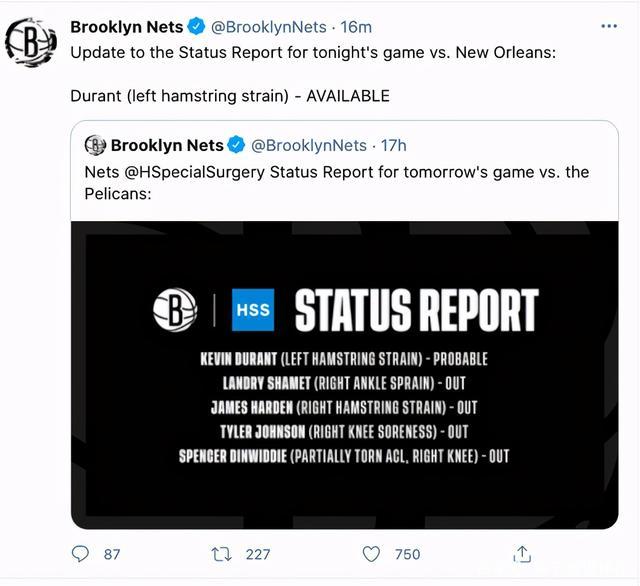The width and height of the screenshot is (640, 586).
Task: Open the 16m timestamp link
Action: [x=356, y=27]
